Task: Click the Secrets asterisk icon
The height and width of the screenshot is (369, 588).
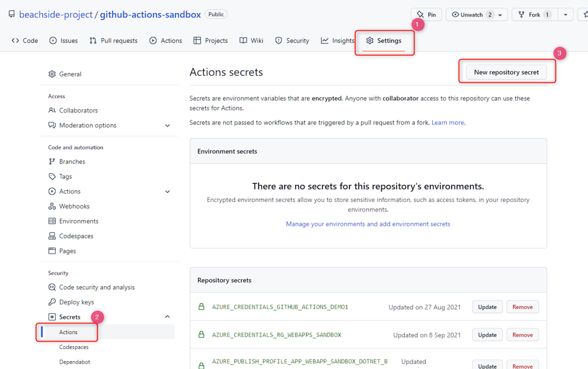Action: 52,317
